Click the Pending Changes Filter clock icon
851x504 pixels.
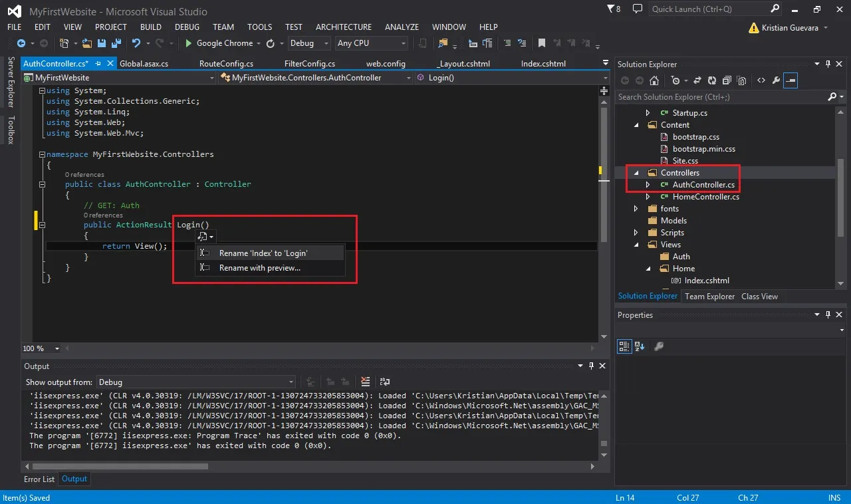(675, 80)
